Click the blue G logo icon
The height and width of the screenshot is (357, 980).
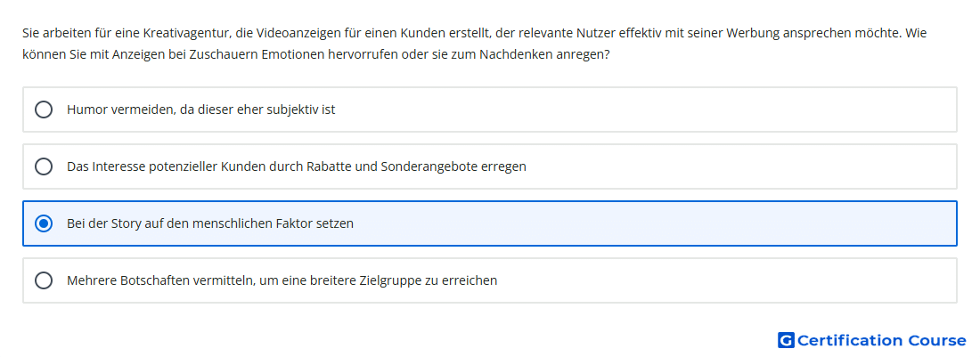786,340
